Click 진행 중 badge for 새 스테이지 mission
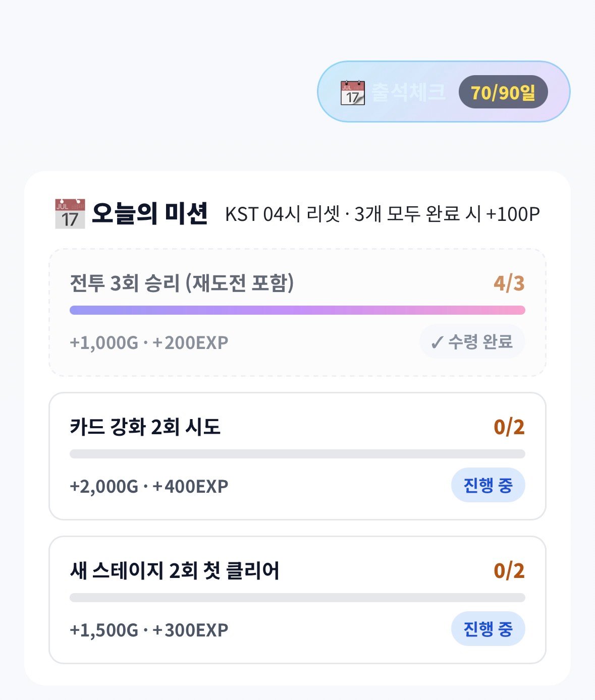The width and height of the screenshot is (595, 700). (x=488, y=629)
